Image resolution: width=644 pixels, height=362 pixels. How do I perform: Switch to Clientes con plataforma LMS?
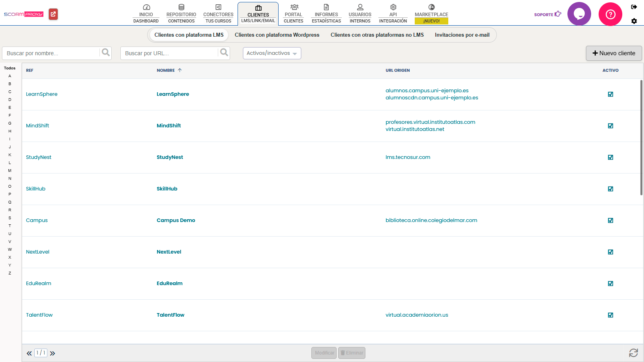click(x=189, y=35)
